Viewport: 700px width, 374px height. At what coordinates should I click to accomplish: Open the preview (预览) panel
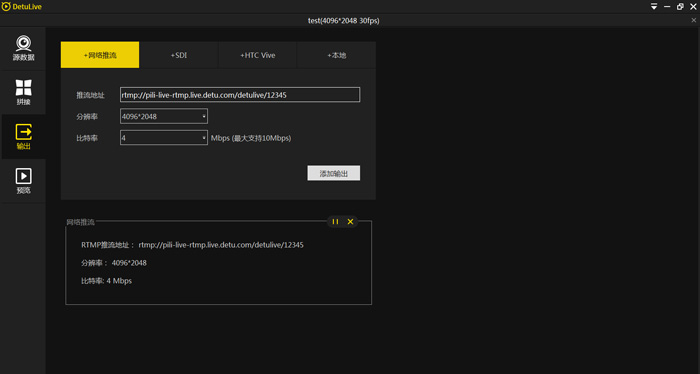pyautogui.click(x=23, y=181)
